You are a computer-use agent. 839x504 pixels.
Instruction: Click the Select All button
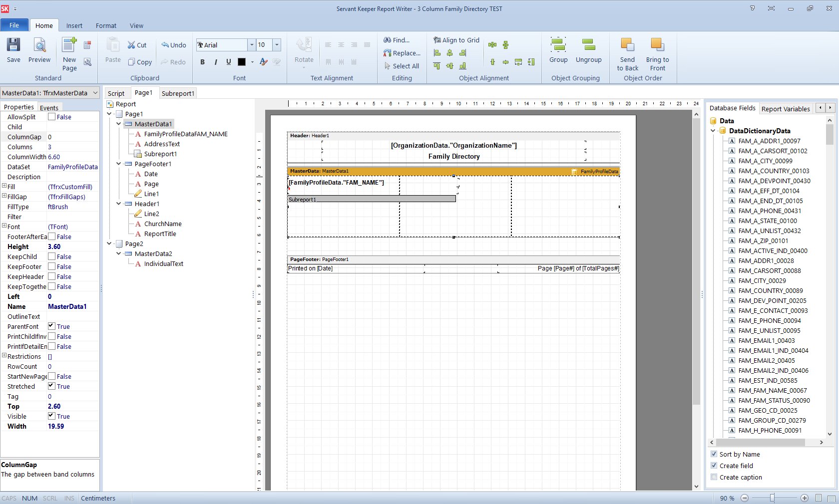[402, 66]
